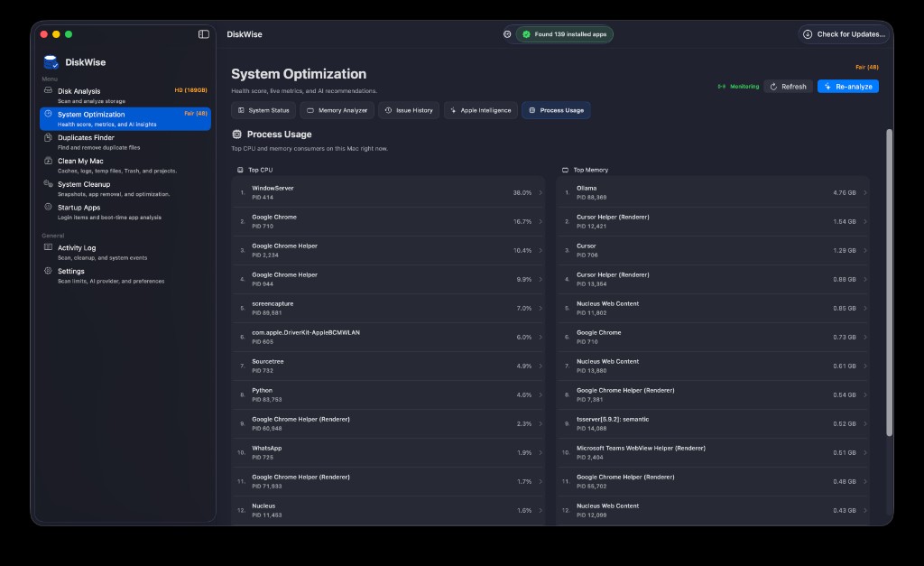924x566 pixels.
Task: Click the icon left of installed apps status
Action: point(507,34)
